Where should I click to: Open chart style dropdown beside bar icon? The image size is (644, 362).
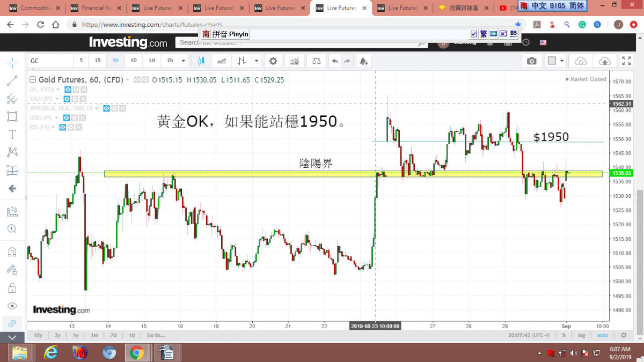[x=256, y=61]
